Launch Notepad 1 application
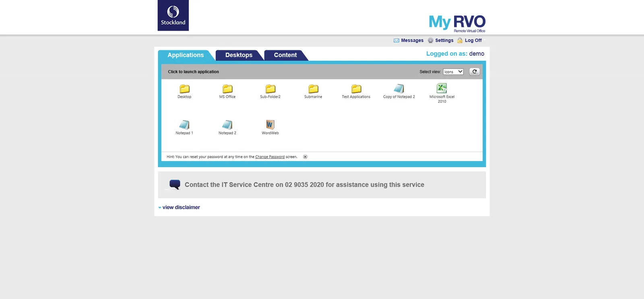Screen dimensions: 644x299 pos(184,125)
